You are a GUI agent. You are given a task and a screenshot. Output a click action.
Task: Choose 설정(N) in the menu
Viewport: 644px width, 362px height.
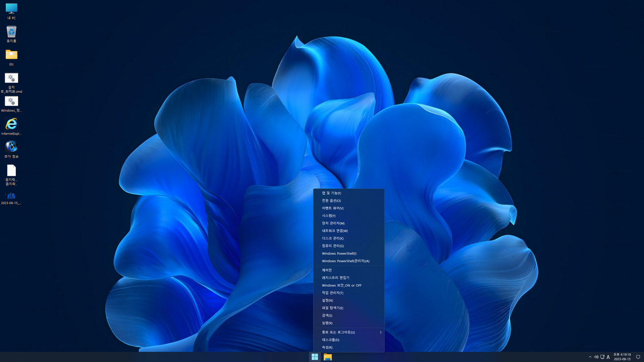(x=349, y=301)
